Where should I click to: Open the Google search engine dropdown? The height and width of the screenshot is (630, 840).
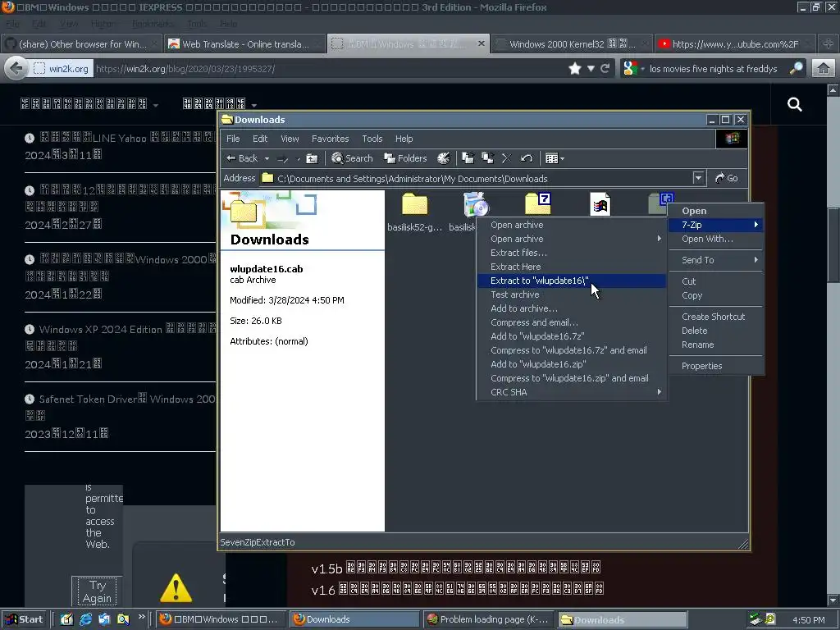point(642,69)
